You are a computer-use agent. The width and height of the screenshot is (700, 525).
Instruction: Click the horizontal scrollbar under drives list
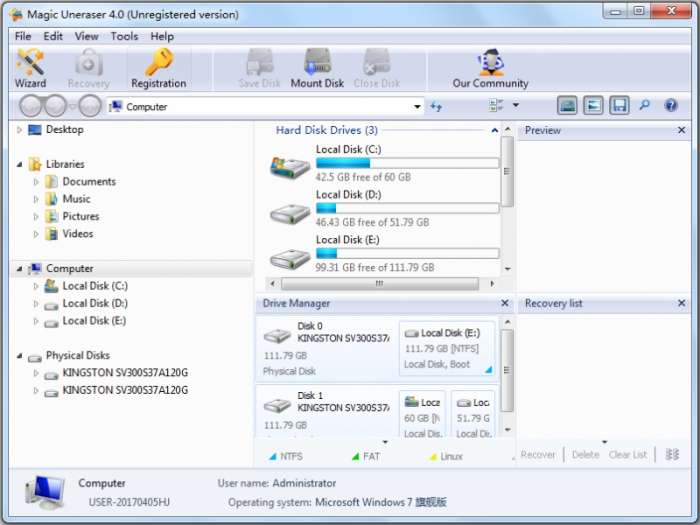[380, 283]
